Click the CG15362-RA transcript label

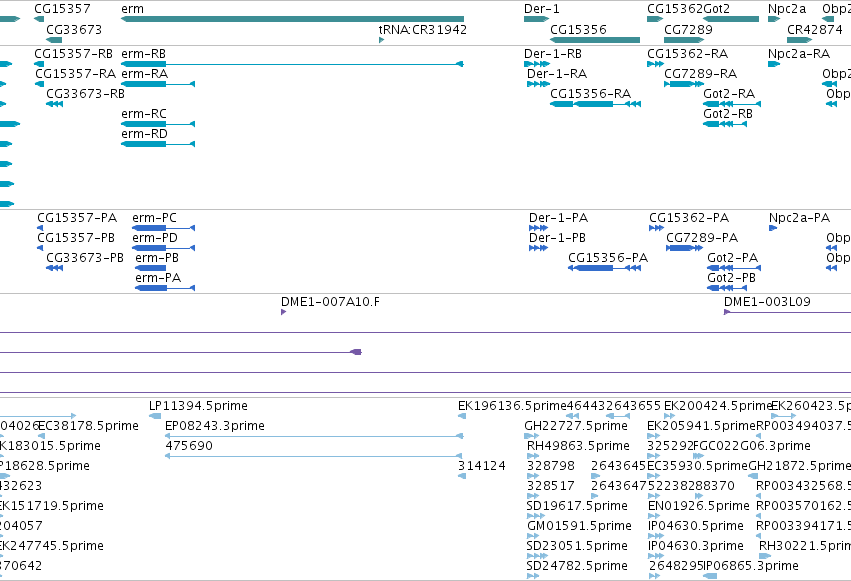(687, 54)
